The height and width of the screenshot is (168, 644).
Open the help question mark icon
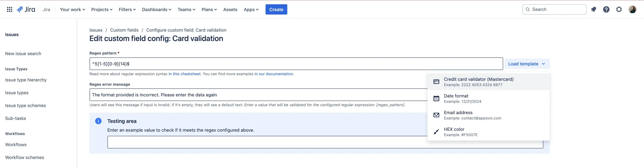606,10
